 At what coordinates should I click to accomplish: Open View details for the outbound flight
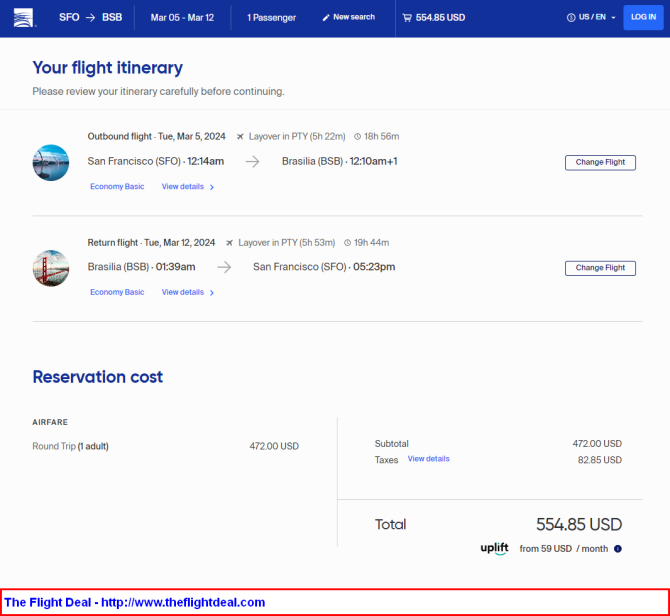click(x=183, y=187)
